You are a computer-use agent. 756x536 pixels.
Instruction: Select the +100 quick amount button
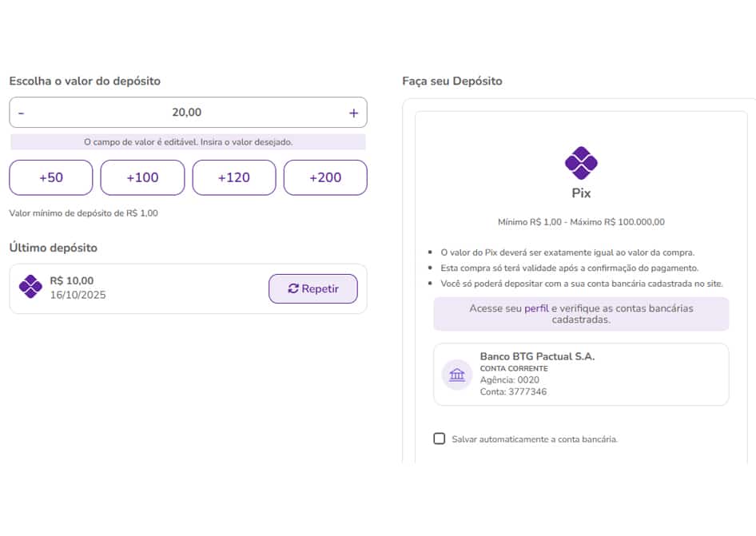(142, 177)
